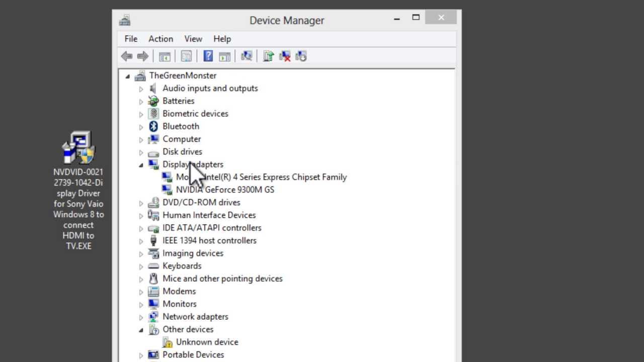Expand the IDE ATA/ATAPI controllers node
The height and width of the screenshot is (362, 644).
tap(141, 228)
